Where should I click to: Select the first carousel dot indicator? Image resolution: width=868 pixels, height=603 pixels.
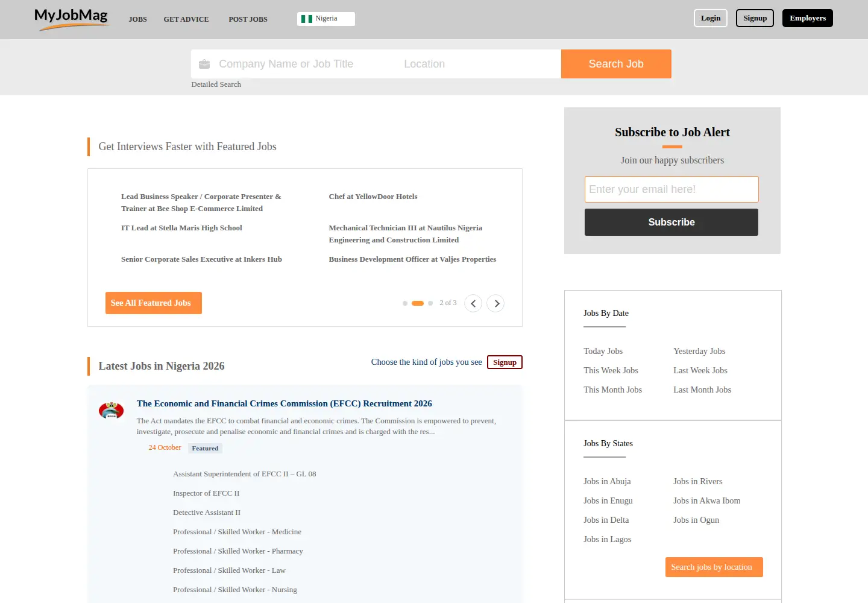tap(405, 303)
